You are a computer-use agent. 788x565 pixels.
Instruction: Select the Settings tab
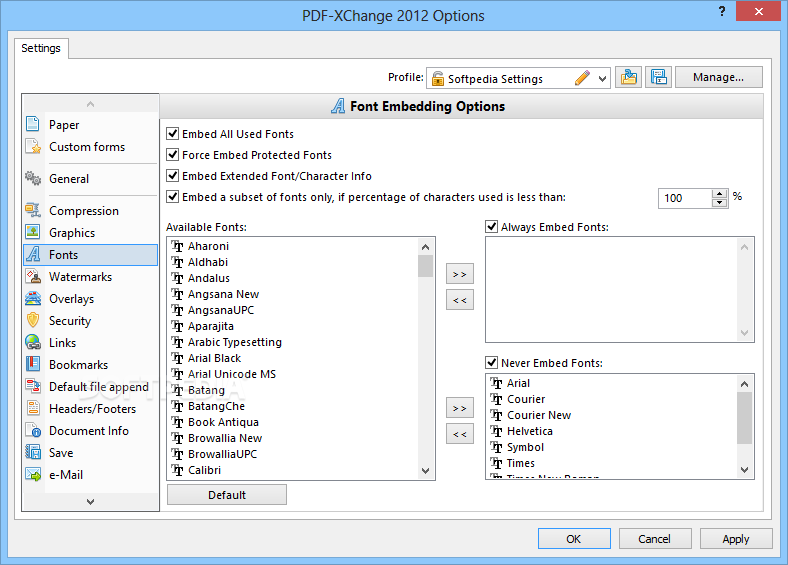(x=41, y=48)
